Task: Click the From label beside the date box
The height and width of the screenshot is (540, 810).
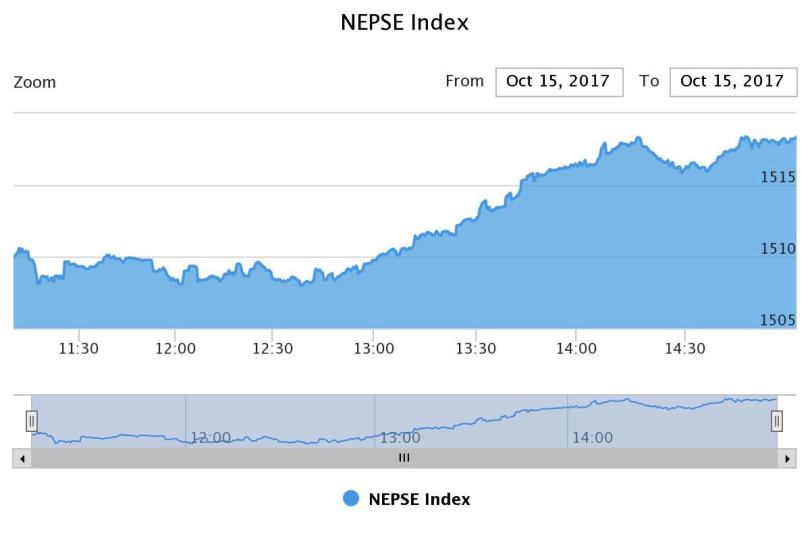Action: click(x=464, y=81)
